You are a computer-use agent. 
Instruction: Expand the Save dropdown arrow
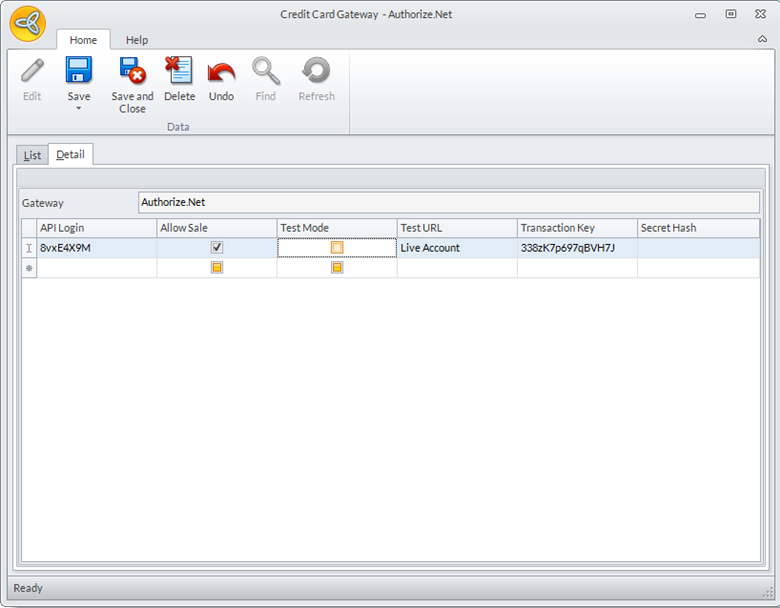pos(78,108)
